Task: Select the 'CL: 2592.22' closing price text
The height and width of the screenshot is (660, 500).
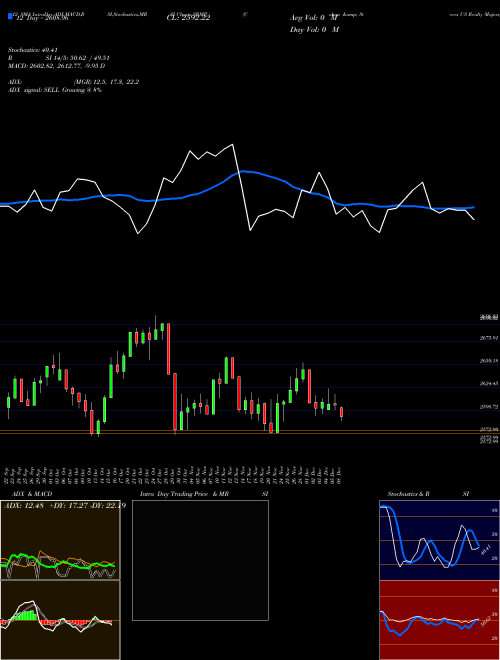Action: [x=188, y=18]
